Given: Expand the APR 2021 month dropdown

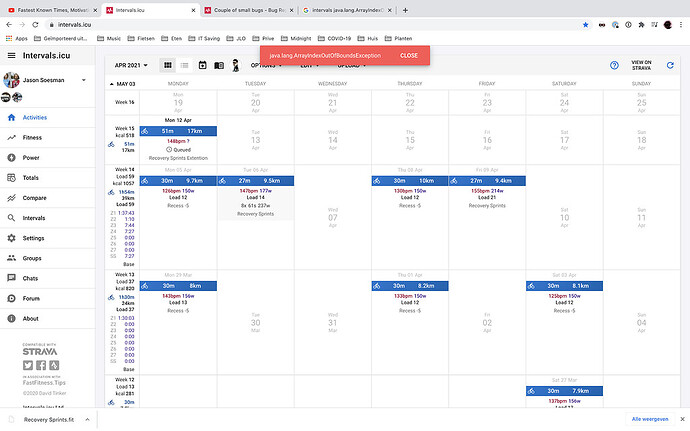Looking at the screenshot, I should 131,66.
